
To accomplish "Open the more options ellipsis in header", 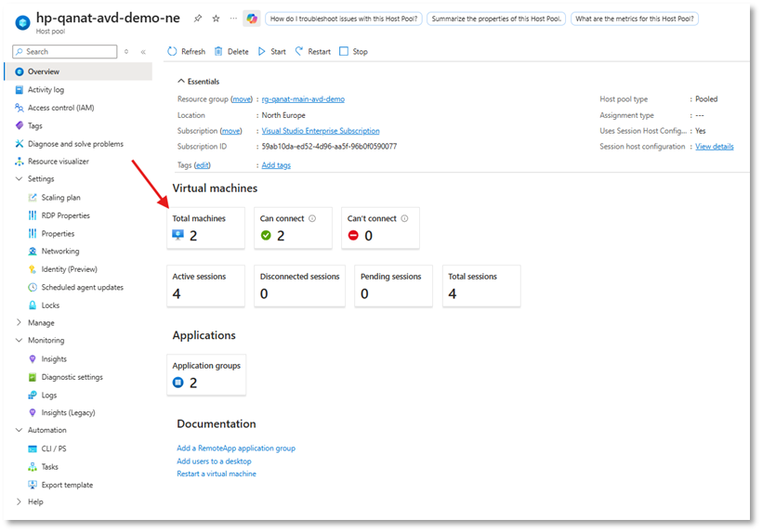I will point(234,19).
